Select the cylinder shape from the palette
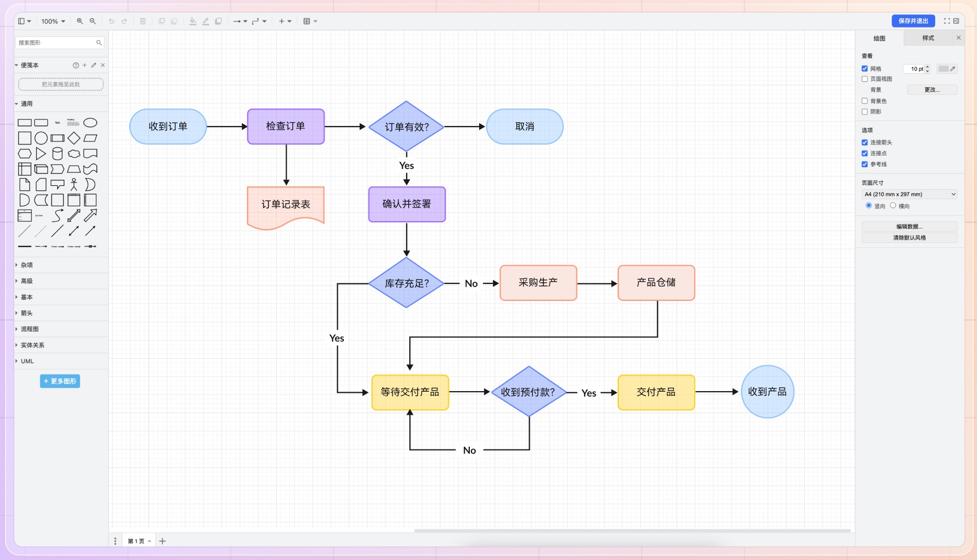The image size is (977, 560). [57, 153]
